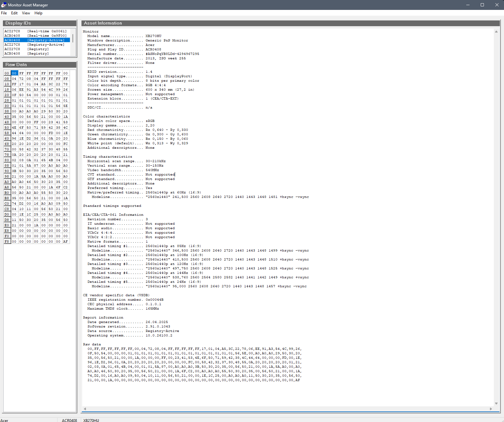The height and width of the screenshot is (422, 504).
Task: Click the status bar entry XB270HU
Action: pos(91,420)
